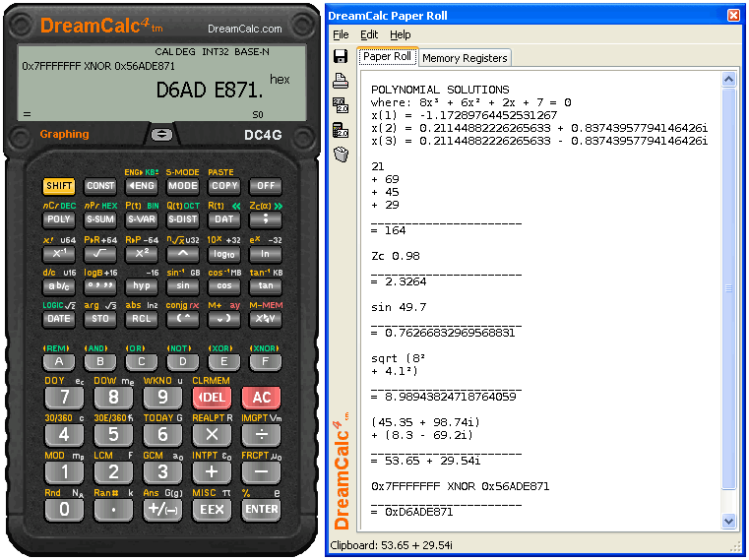This screenshot has width=749, height=560.
Task: Click hex digit E key with XOR label
Action: pyautogui.click(x=224, y=362)
